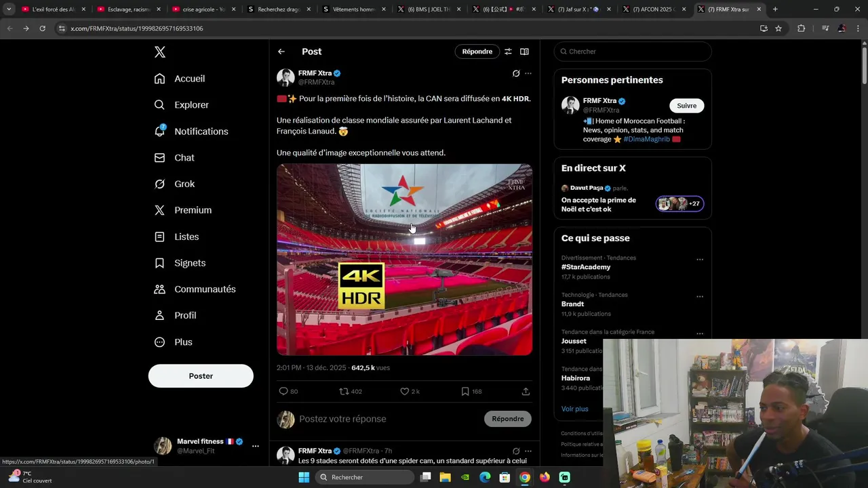Open Firefox from the taskbar

click(545, 477)
